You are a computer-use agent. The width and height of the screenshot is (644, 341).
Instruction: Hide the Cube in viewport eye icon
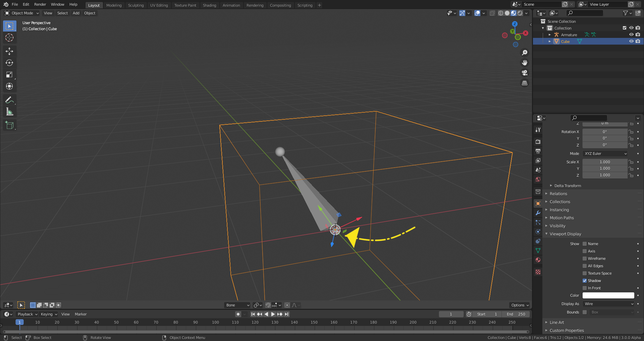(x=631, y=41)
